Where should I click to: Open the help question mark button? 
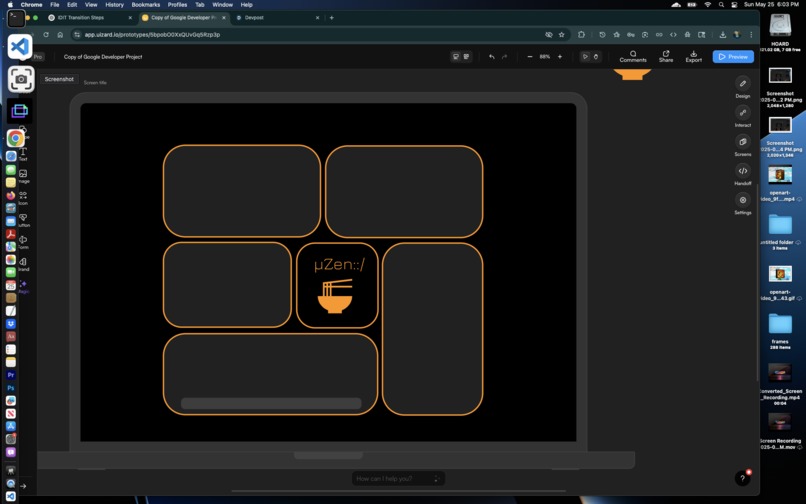(x=742, y=478)
